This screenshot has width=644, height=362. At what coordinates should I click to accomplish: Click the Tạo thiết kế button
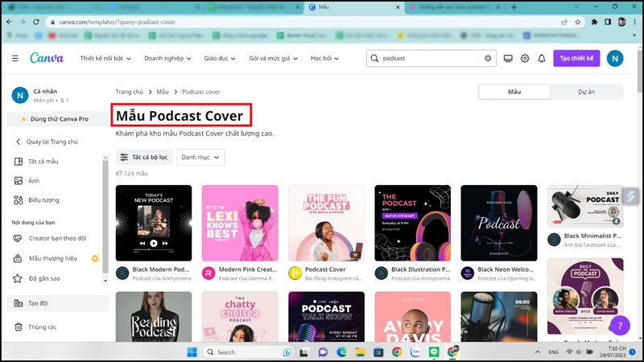[576, 58]
